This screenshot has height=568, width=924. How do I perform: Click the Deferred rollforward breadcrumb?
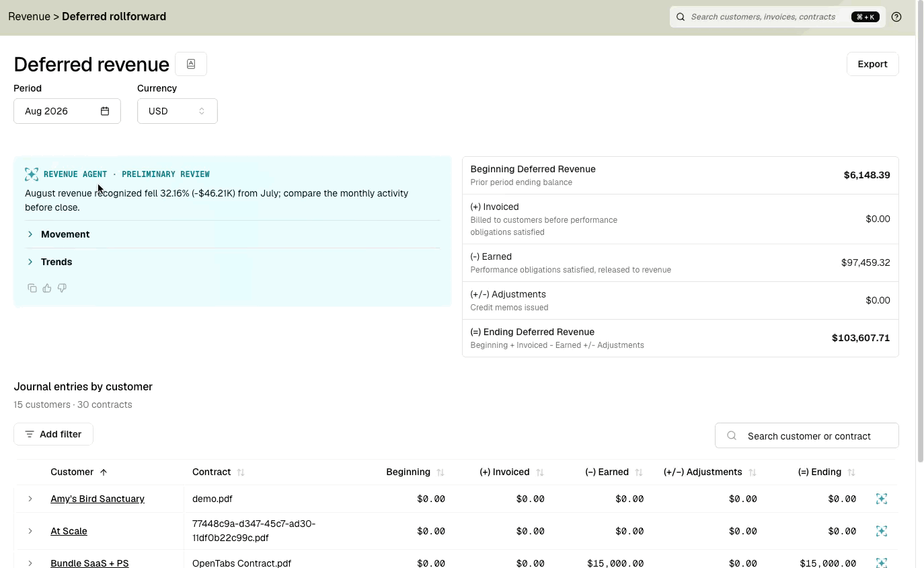(x=114, y=16)
